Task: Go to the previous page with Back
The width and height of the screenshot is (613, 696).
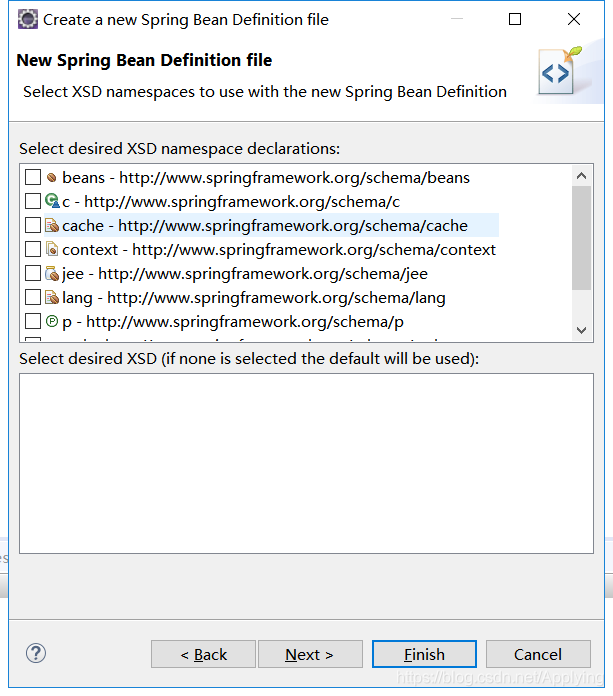Action: pyautogui.click(x=203, y=654)
